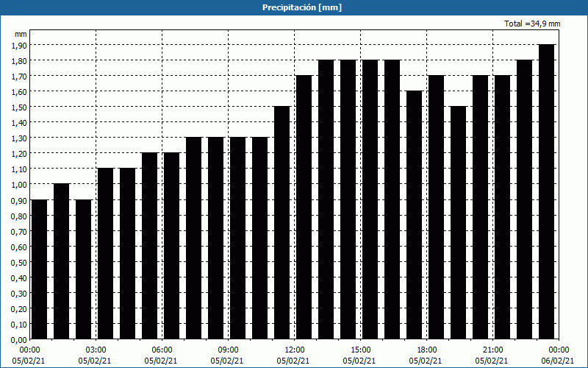The image size is (588, 368).
Task: Click the 1,70 y-axis label
Action: click(x=19, y=76)
